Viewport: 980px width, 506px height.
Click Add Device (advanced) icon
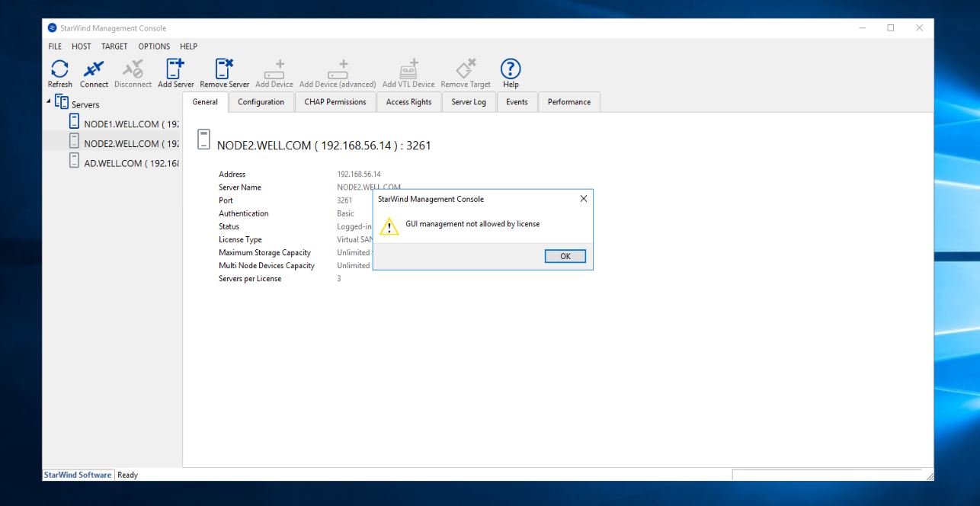point(338,69)
